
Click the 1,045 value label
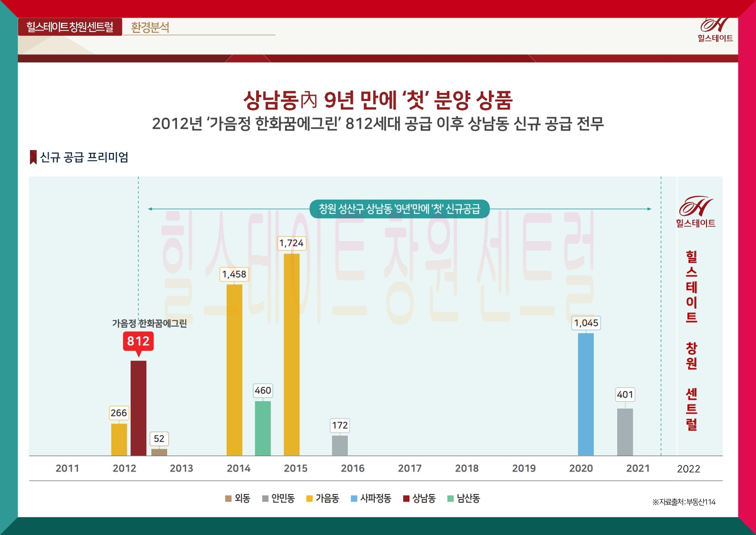pyautogui.click(x=586, y=323)
